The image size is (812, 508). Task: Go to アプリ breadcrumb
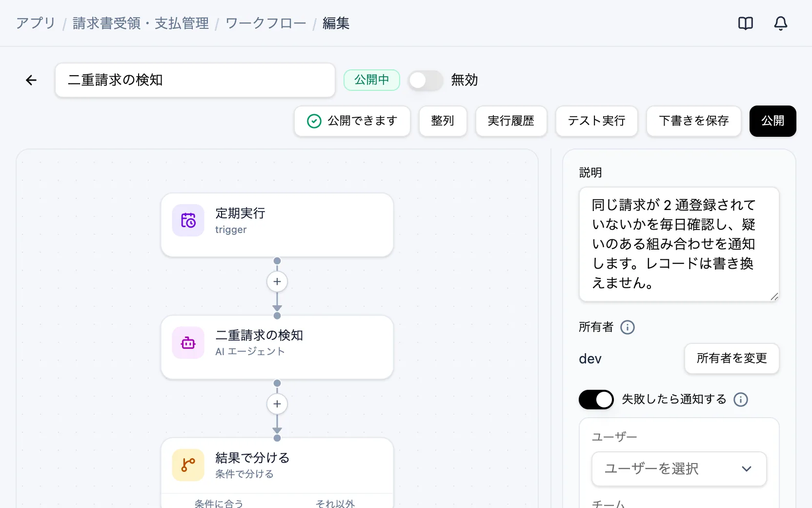click(x=36, y=23)
